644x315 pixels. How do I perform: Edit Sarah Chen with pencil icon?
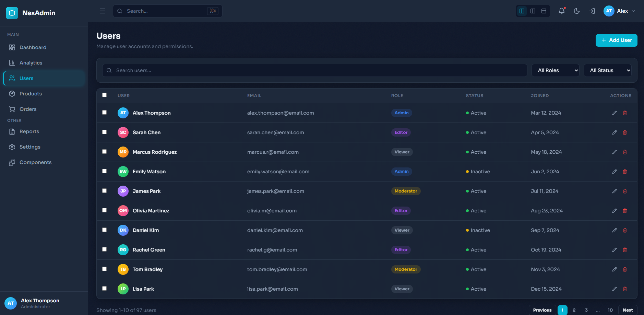coord(615,132)
